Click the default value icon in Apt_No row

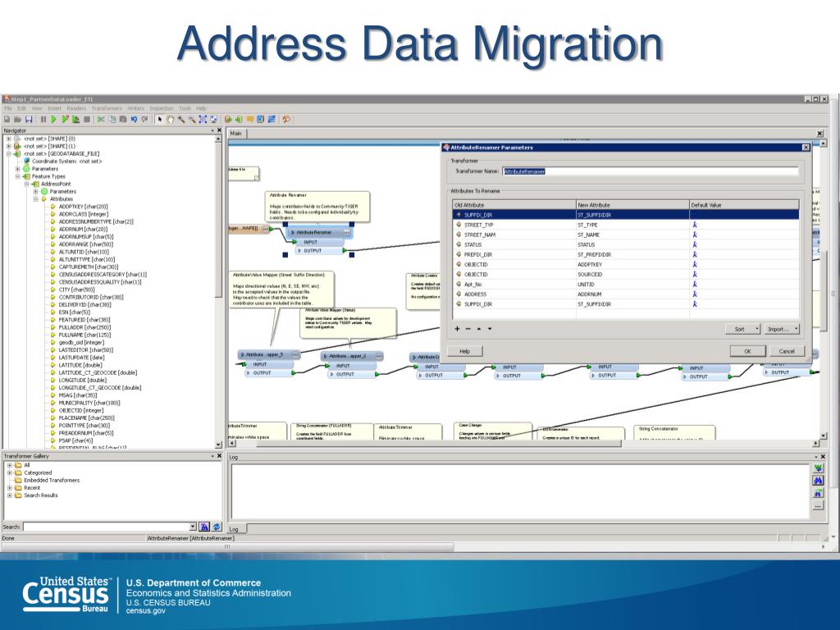click(x=695, y=285)
